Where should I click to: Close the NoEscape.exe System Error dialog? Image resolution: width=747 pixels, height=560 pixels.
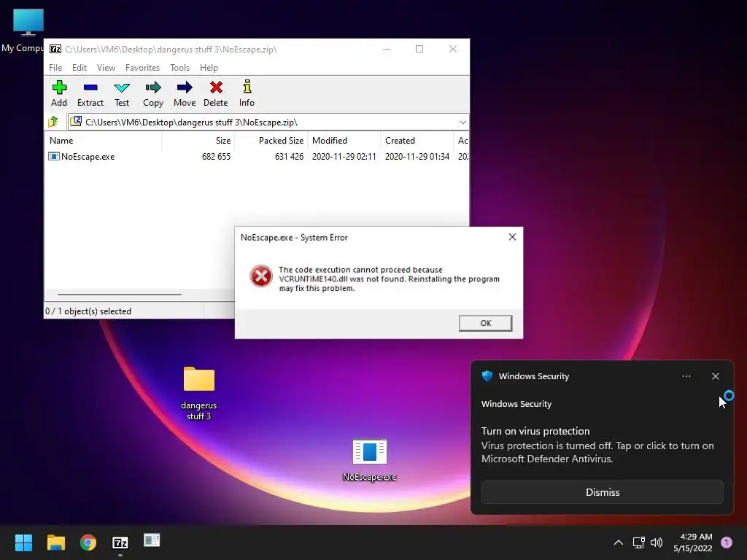[x=512, y=237]
